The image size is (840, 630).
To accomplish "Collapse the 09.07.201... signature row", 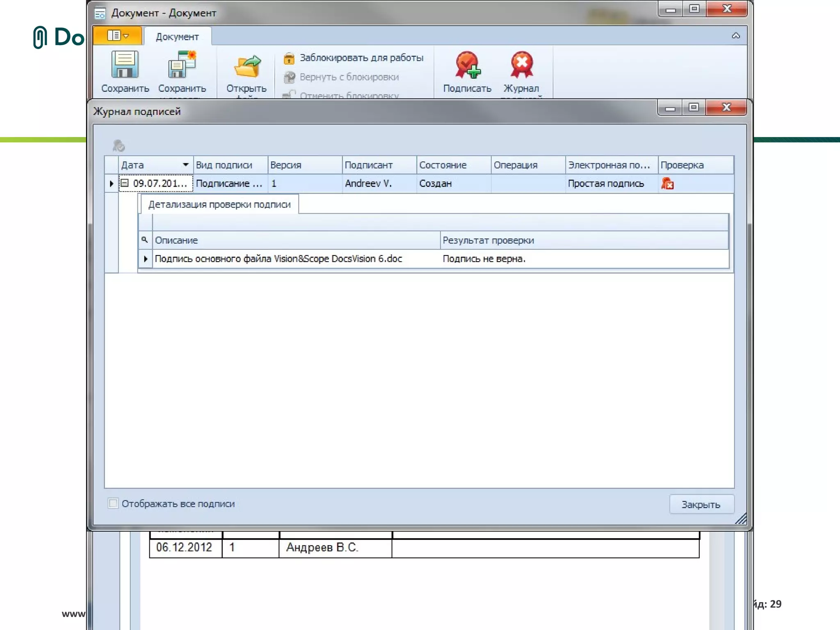I will (125, 183).
